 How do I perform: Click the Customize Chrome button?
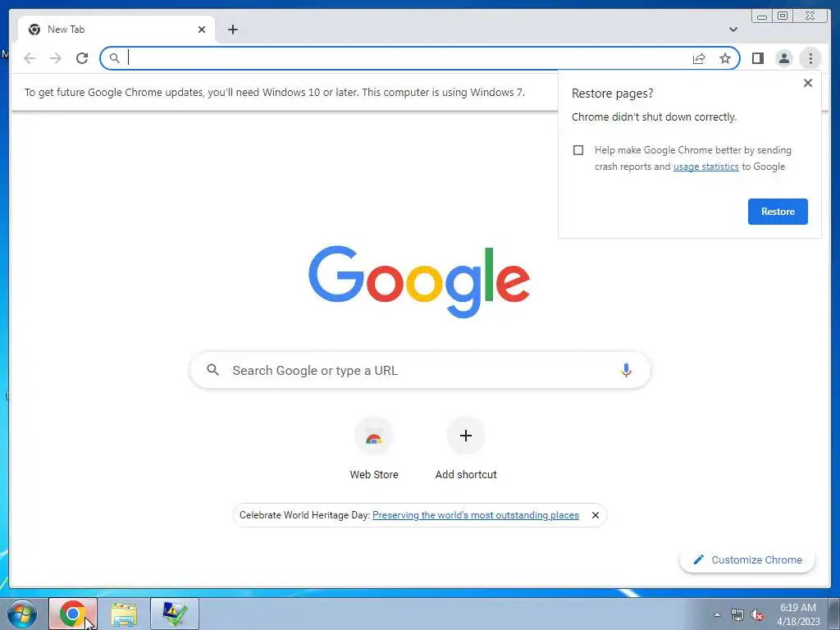point(747,559)
